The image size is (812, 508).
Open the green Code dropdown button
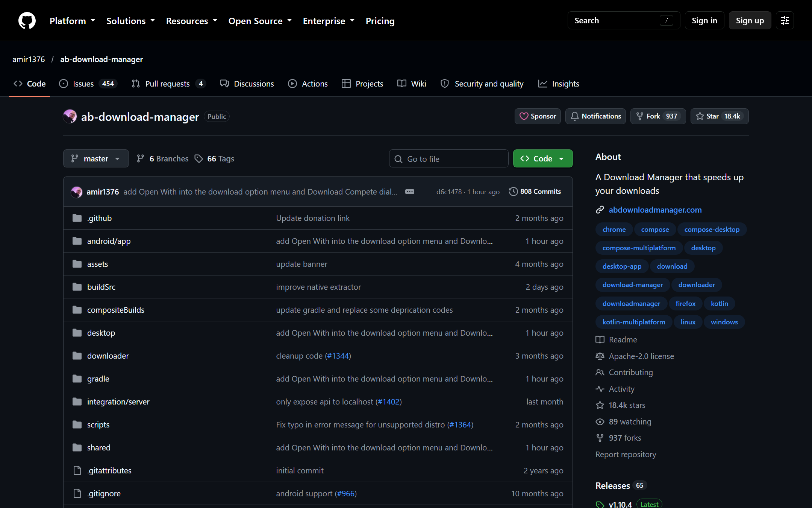coord(543,158)
